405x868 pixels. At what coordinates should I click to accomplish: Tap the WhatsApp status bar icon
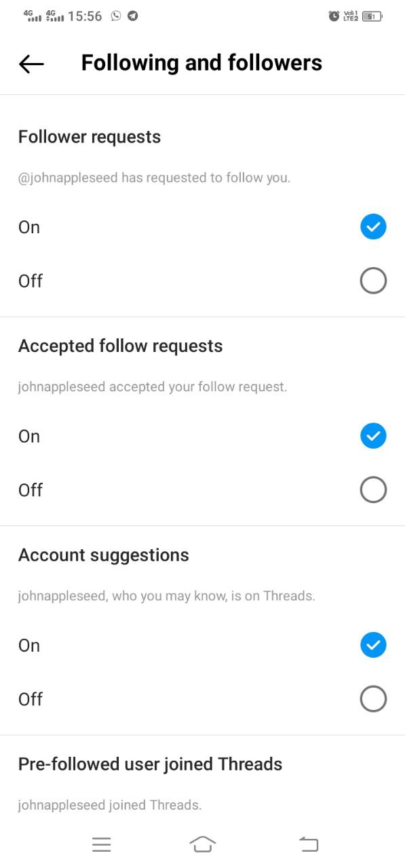116,16
